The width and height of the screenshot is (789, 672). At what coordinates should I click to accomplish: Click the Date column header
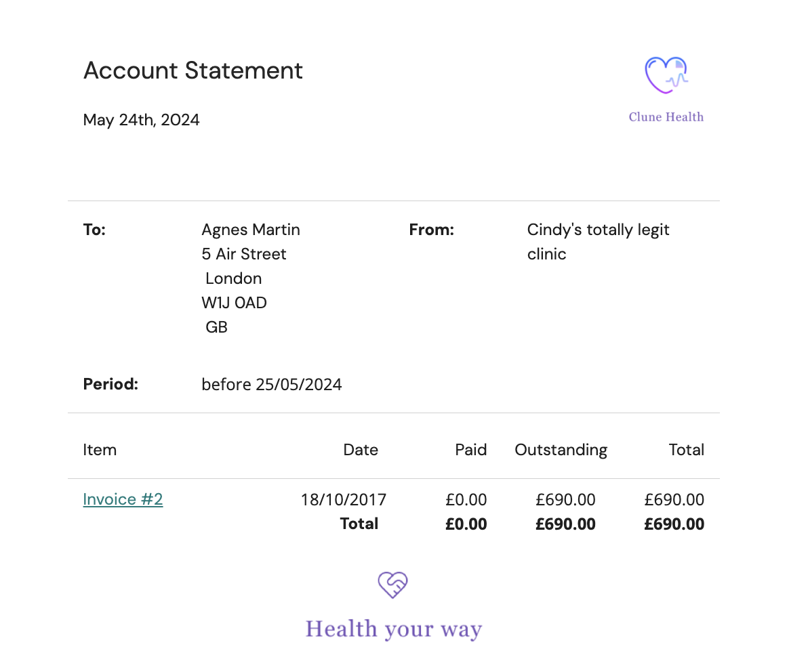(361, 450)
